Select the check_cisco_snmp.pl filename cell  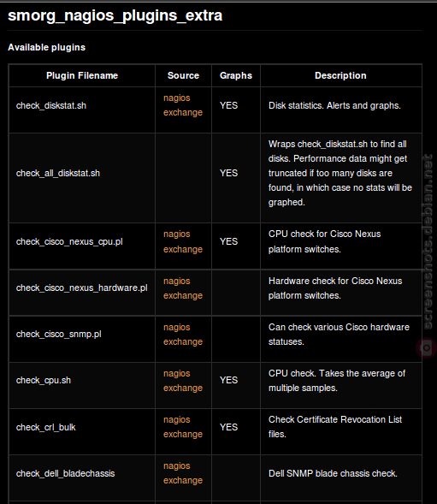(x=82, y=339)
